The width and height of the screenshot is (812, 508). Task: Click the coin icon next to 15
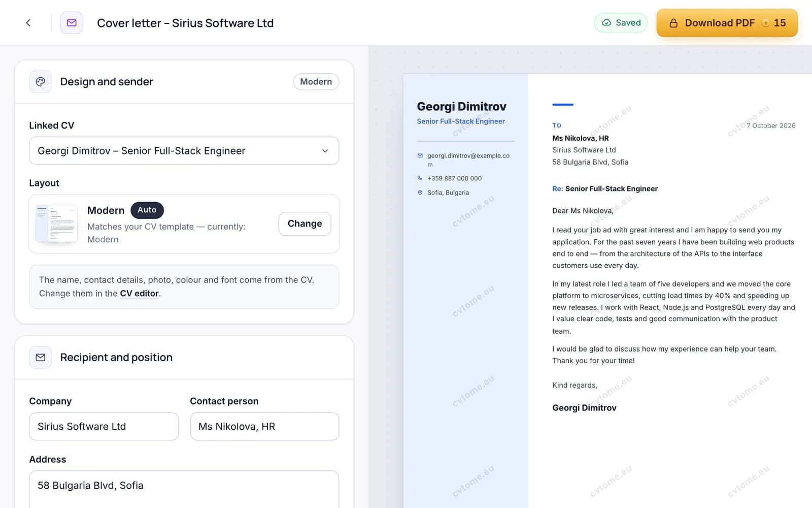coord(765,23)
